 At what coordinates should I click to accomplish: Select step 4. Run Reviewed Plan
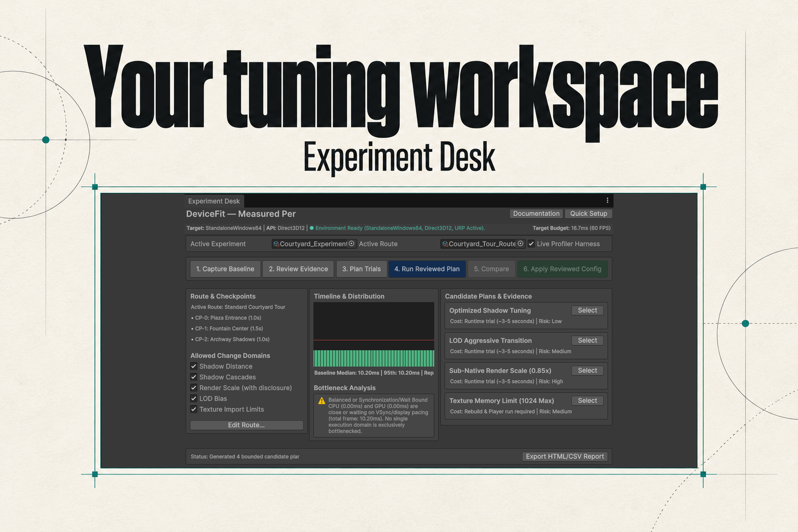pyautogui.click(x=427, y=269)
